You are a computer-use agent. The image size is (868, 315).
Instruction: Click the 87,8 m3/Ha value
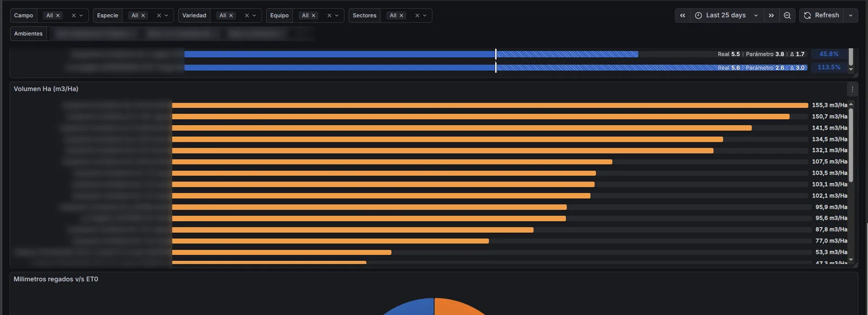[x=831, y=229]
